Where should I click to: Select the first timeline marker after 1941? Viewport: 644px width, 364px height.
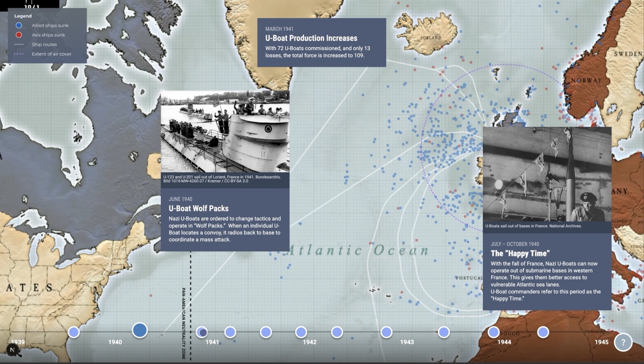pyautogui.click(x=230, y=332)
